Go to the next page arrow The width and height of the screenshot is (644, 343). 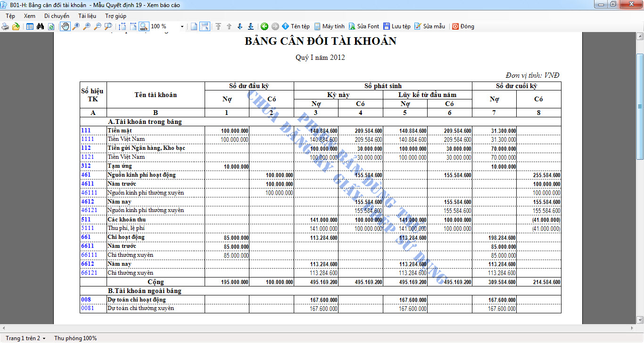tap(240, 26)
